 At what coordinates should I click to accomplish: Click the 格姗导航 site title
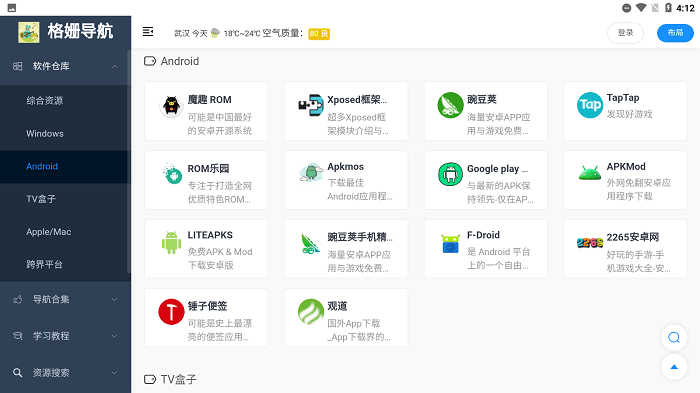[x=80, y=32]
